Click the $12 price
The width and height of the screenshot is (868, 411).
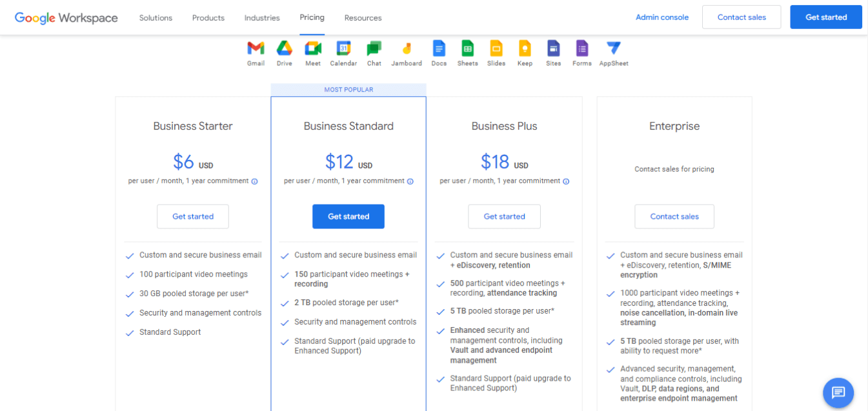pyautogui.click(x=339, y=161)
